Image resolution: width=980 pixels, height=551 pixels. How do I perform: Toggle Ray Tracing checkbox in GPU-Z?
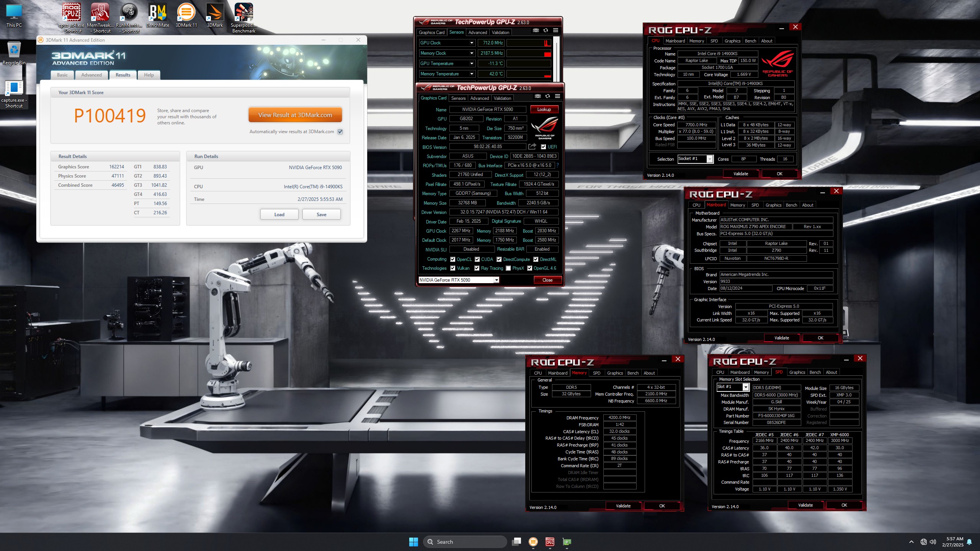tap(477, 268)
